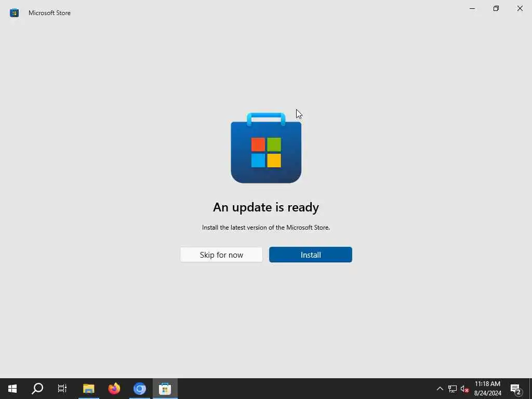Restore down the Microsoft Store window
Viewport: 532px width, 399px height.
[x=496, y=8]
